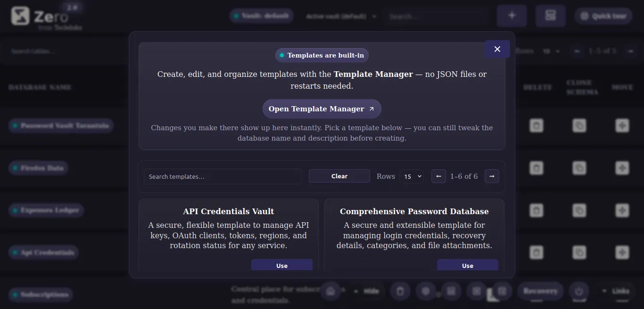Go to next templates page arrow

[x=492, y=176]
